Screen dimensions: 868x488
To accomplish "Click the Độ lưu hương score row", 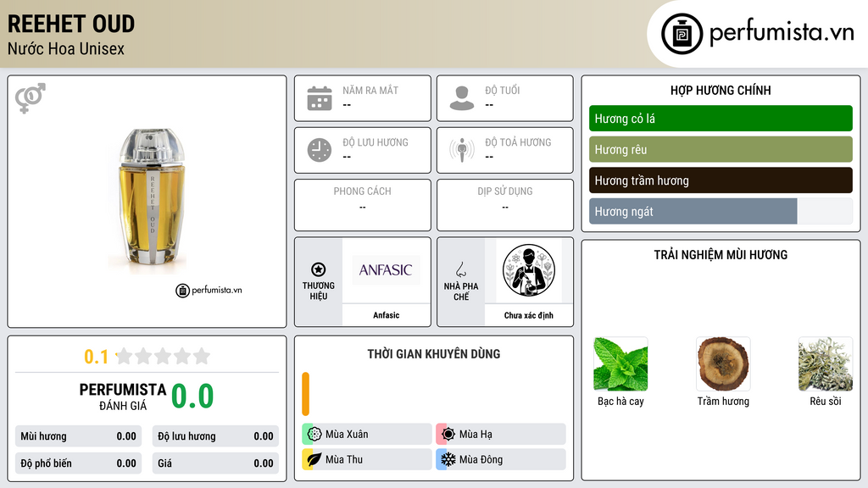I will pyautogui.click(x=215, y=436).
